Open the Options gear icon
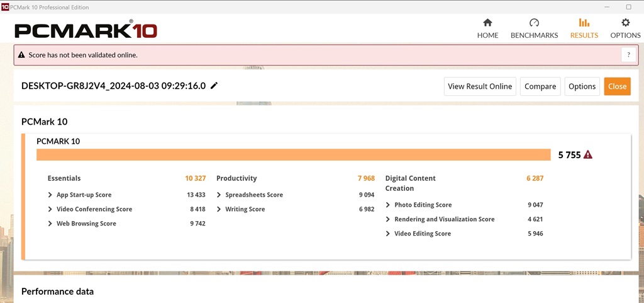The height and width of the screenshot is (303, 644). coord(625,23)
